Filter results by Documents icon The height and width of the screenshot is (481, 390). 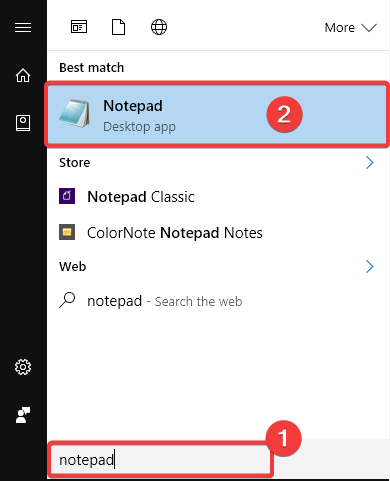coord(118,27)
